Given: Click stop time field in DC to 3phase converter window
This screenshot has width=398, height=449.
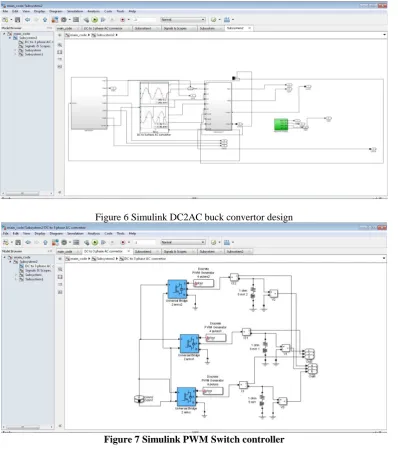Looking at the screenshot, I should click(x=145, y=242).
